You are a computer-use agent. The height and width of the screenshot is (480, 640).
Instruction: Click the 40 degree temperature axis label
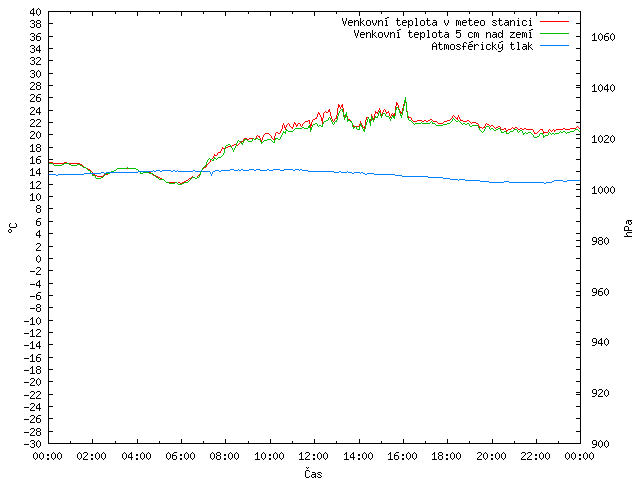tap(36, 12)
